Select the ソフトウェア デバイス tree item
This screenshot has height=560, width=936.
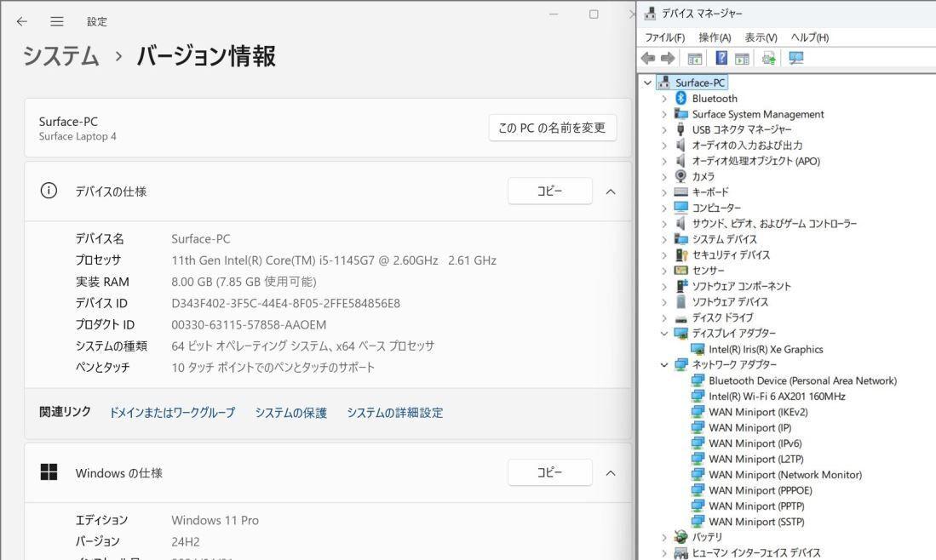tap(730, 302)
